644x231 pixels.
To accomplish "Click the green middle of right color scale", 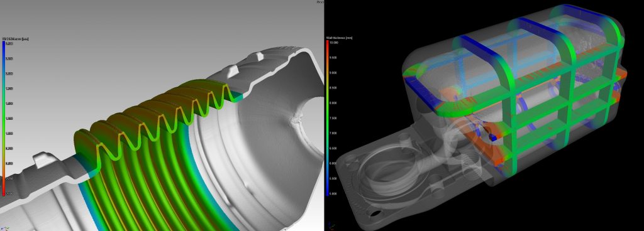I will (327, 118).
